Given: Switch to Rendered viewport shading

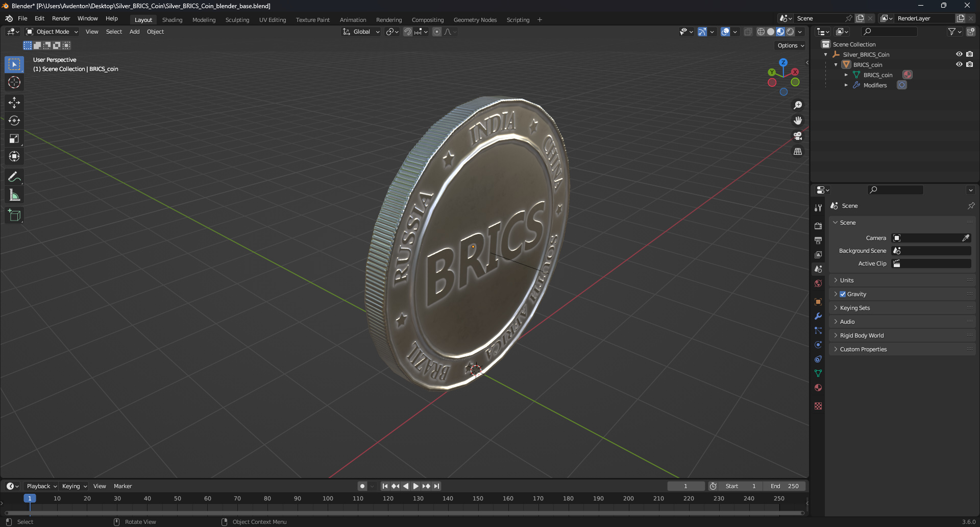Looking at the screenshot, I should point(790,32).
